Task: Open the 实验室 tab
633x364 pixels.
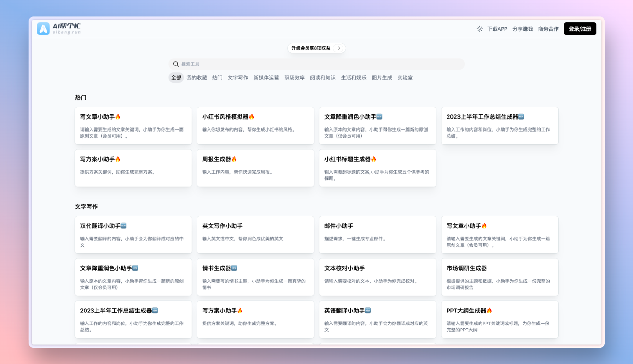Action: click(405, 78)
